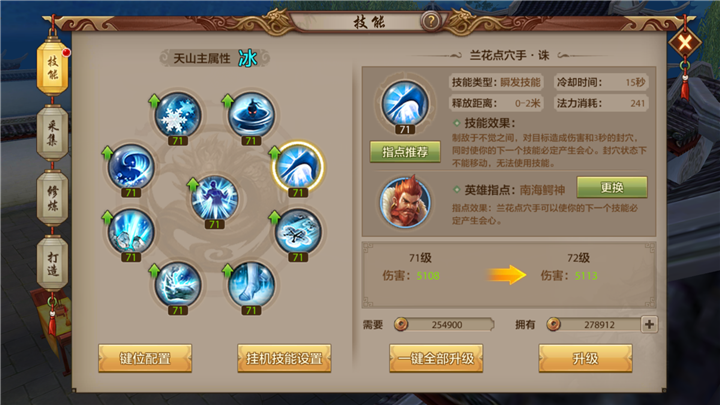
Task: Select the blue wave skill icon
Action: click(131, 168)
